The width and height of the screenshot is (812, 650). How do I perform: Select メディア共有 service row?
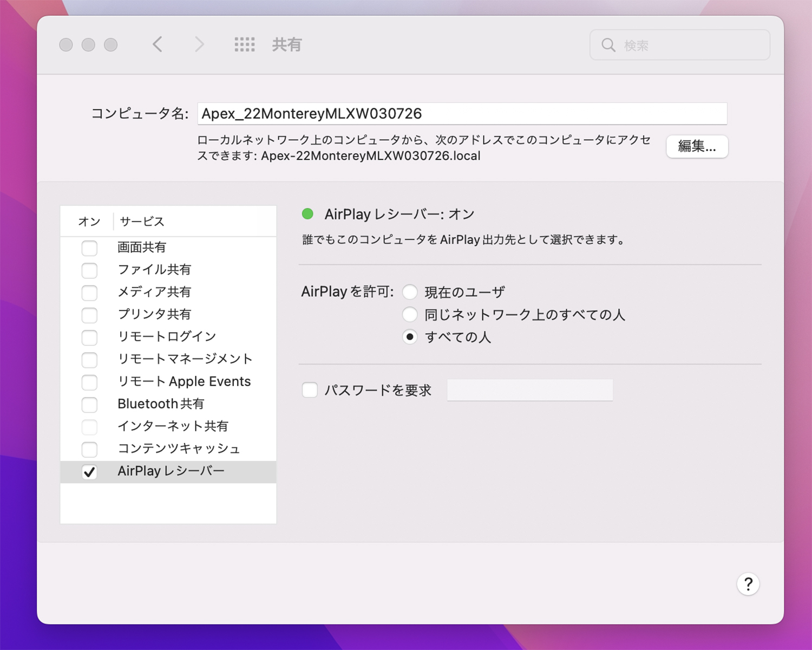tap(168, 292)
